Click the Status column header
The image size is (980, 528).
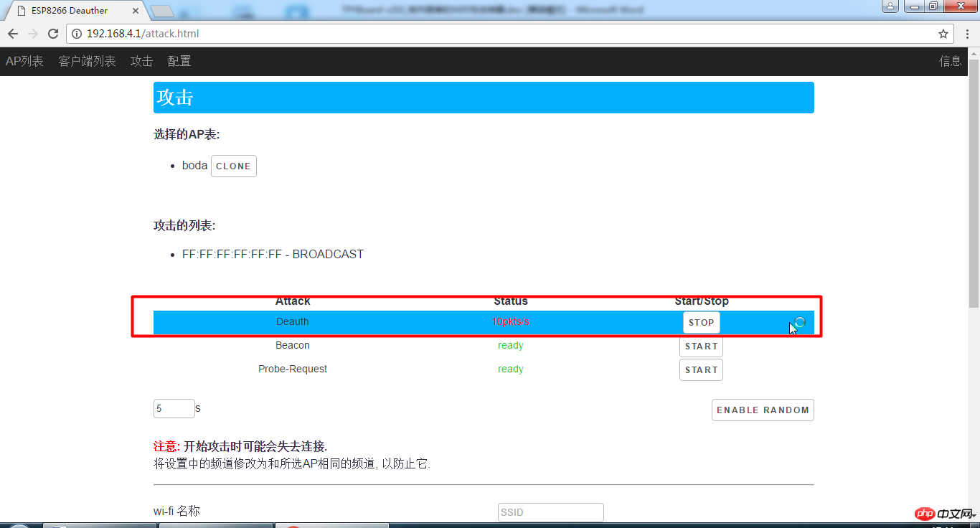[x=511, y=301]
